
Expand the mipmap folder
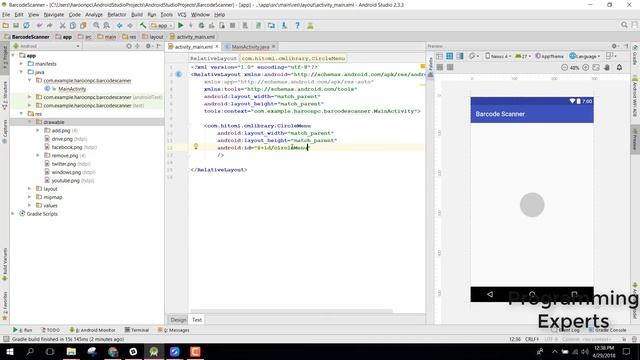click(x=30, y=197)
